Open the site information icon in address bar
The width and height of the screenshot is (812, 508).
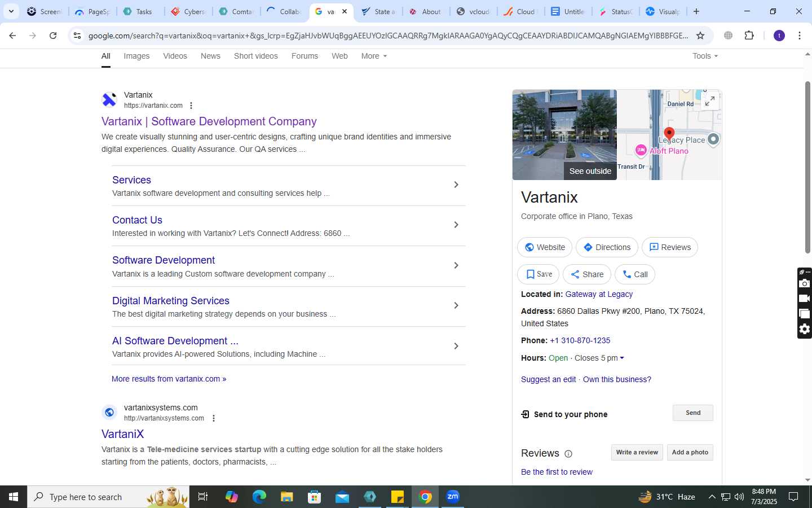[77, 36]
